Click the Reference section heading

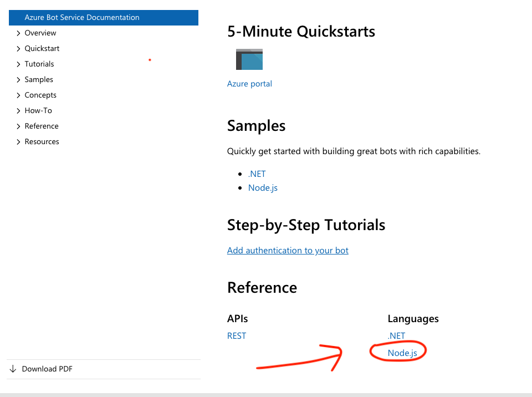pyautogui.click(x=262, y=288)
